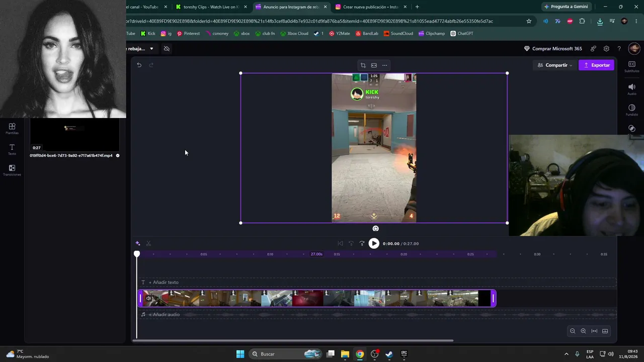Click the scissors split tool

pos(148,243)
